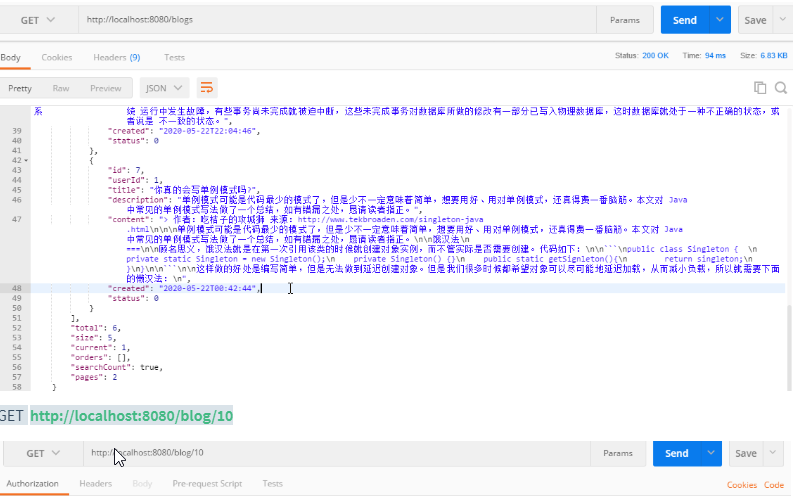Open the response Cookies tab

(x=57, y=57)
